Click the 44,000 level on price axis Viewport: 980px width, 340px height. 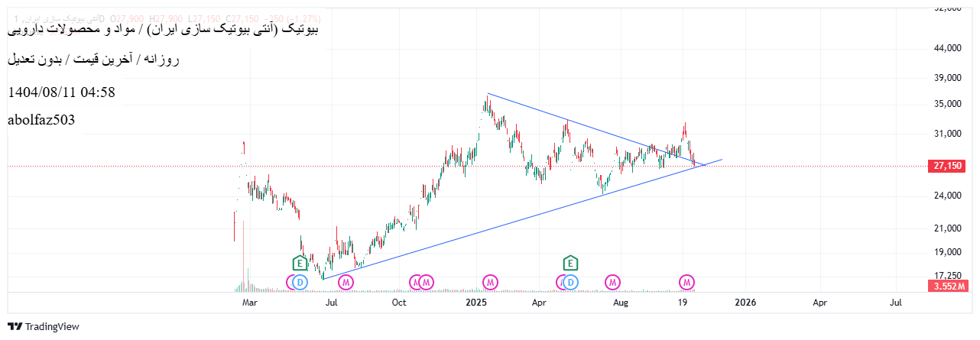pos(947,48)
